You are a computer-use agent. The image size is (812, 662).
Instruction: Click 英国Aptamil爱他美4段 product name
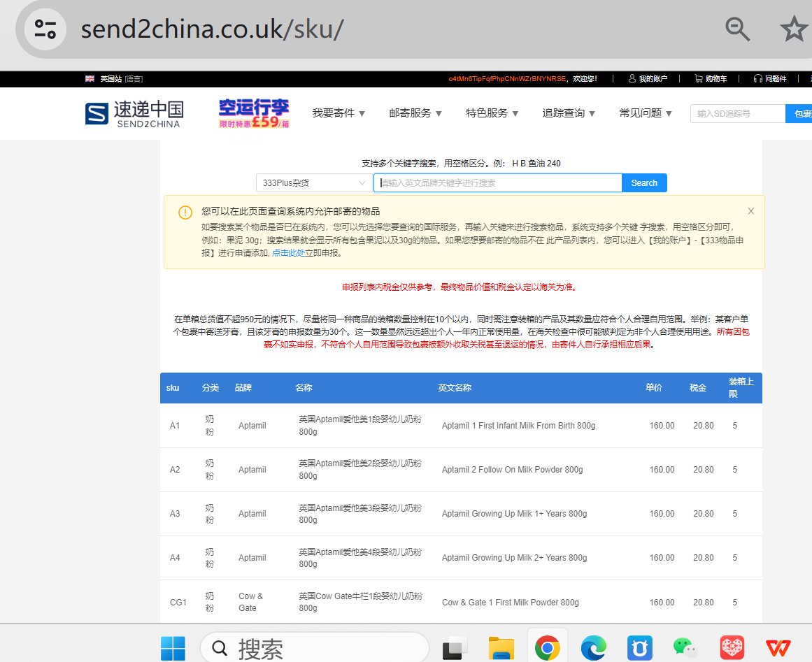pyautogui.click(x=360, y=557)
